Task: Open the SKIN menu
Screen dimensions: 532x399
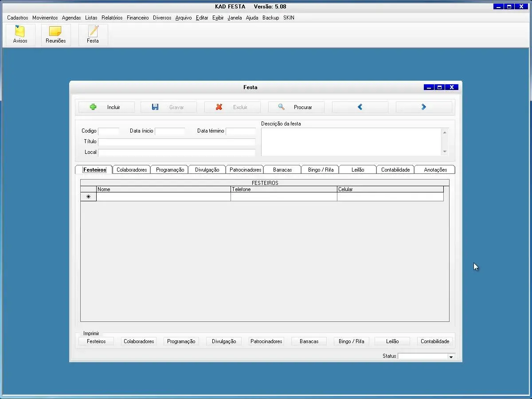Action: point(289,18)
